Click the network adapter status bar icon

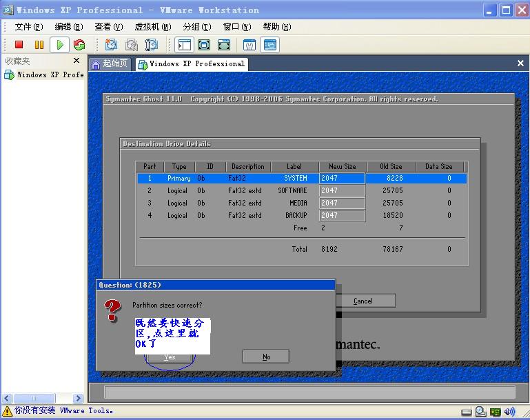click(x=495, y=412)
